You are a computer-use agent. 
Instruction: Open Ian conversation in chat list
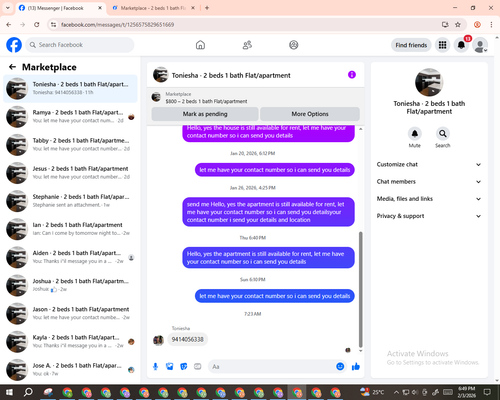point(70,229)
